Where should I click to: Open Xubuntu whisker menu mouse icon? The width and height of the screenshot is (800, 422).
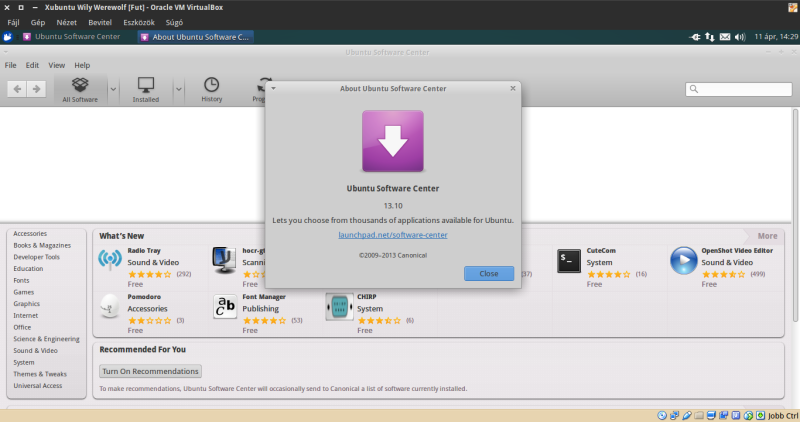coord(8,37)
